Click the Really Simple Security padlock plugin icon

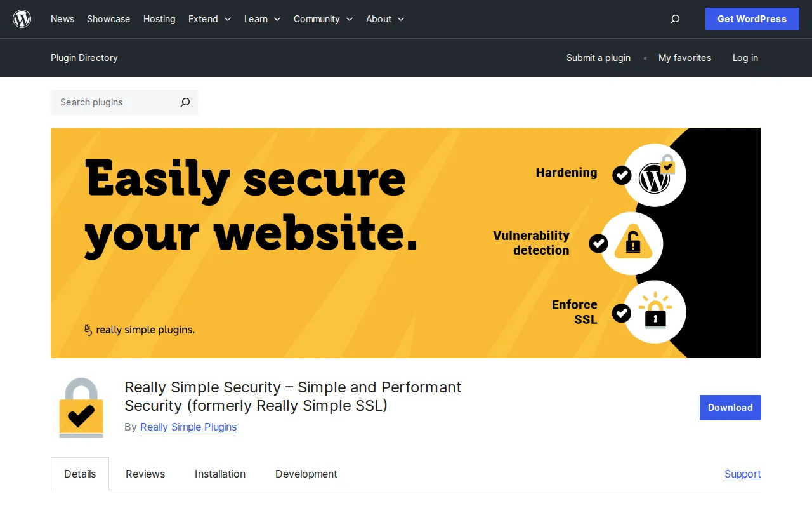pos(80,407)
